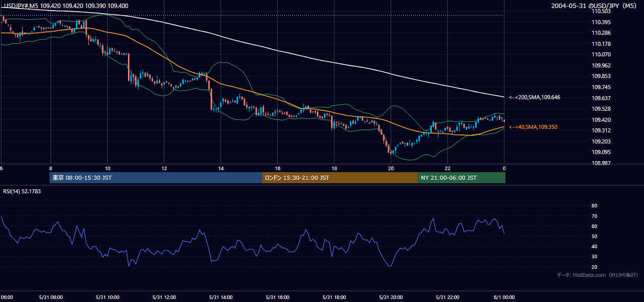Click the RSI(14) 52.1783 indicator label

point(22,191)
